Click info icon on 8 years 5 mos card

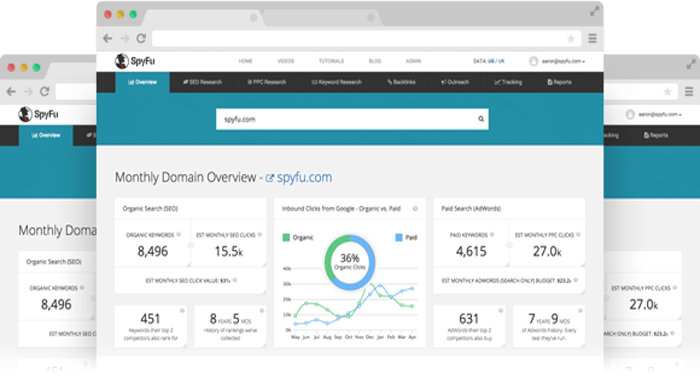[262, 310]
